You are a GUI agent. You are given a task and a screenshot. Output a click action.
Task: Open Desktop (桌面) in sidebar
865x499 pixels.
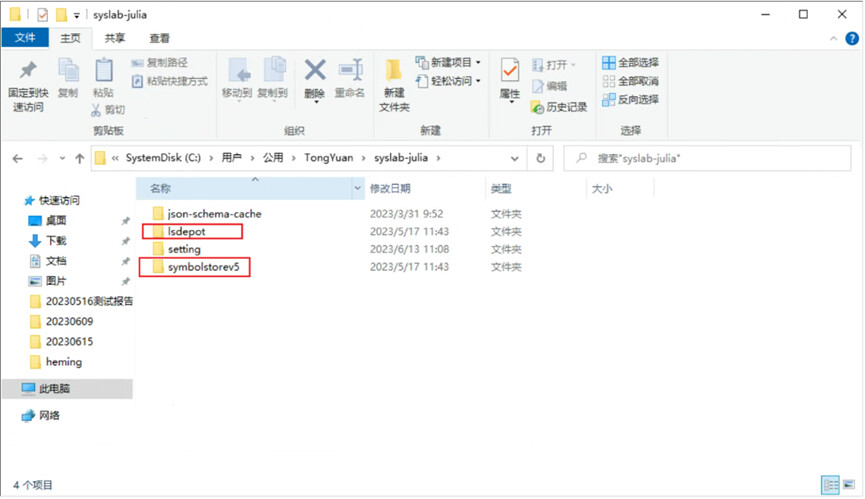point(55,221)
